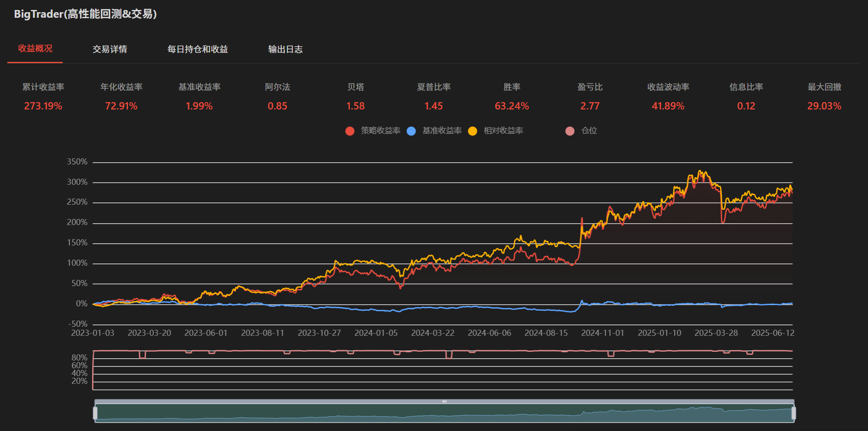The image size is (868, 431).
Task: Select the 年化收益率 value 72.91%
Action: point(121,106)
